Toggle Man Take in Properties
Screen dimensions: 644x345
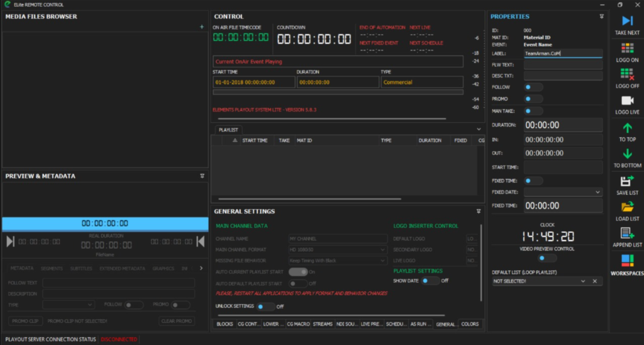pos(534,111)
